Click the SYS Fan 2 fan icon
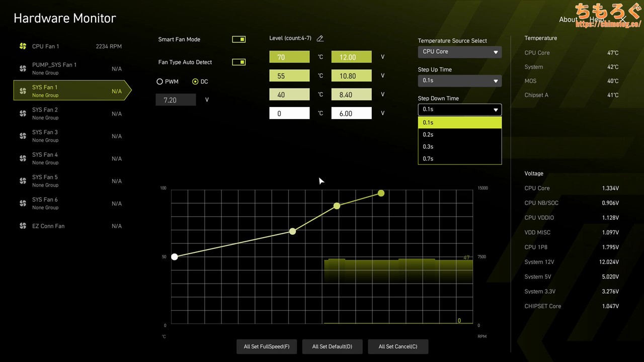Image resolution: width=644 pixels, height=362 pixels. (x=23, y=114)
